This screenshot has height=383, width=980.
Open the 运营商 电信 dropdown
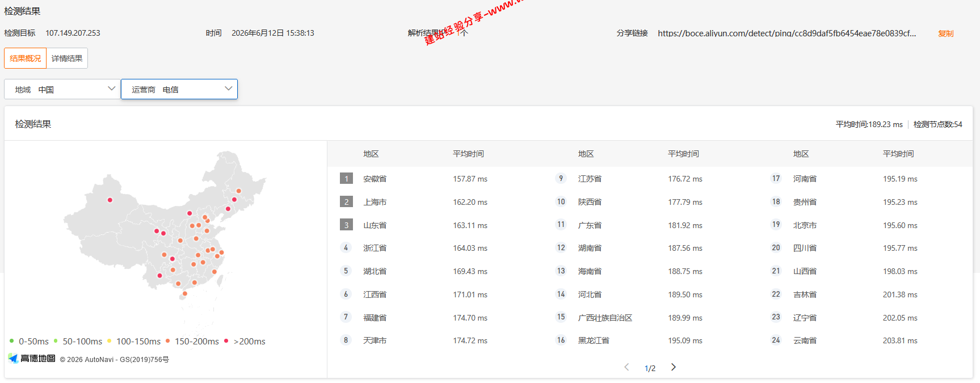tap(179, 89)
